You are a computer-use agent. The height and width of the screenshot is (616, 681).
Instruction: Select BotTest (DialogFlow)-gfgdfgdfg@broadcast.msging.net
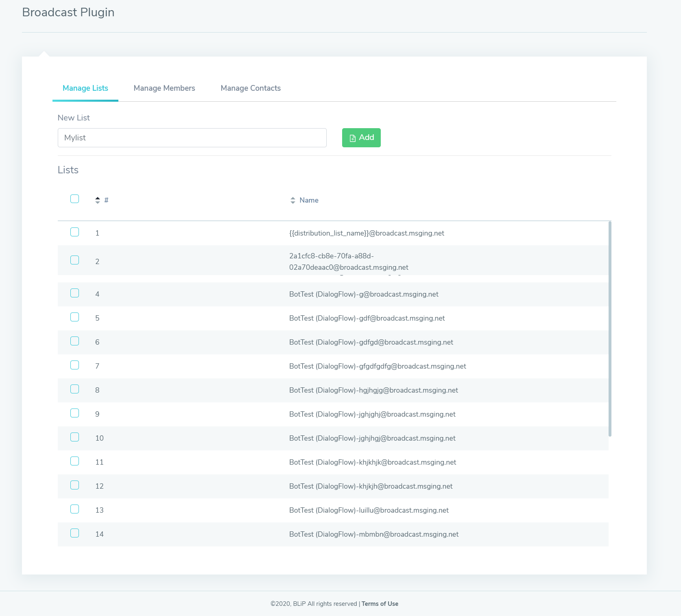(x=378, y=366)
